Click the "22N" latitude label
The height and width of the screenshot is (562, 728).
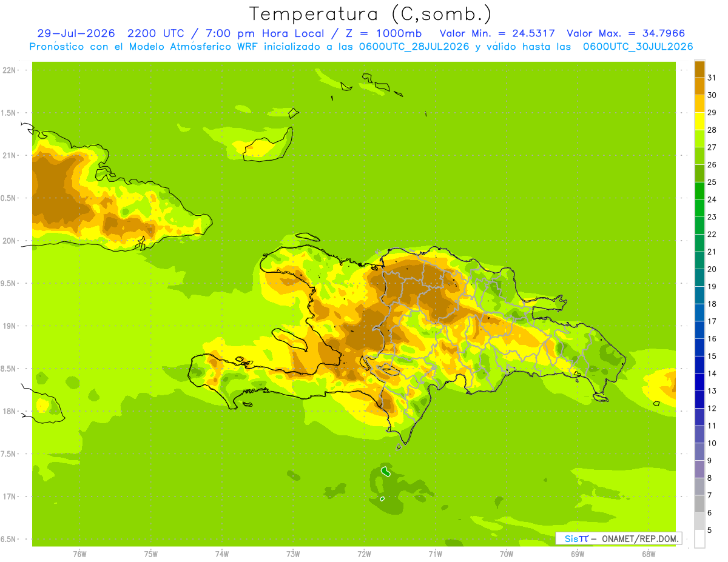[x=9, y=70]
